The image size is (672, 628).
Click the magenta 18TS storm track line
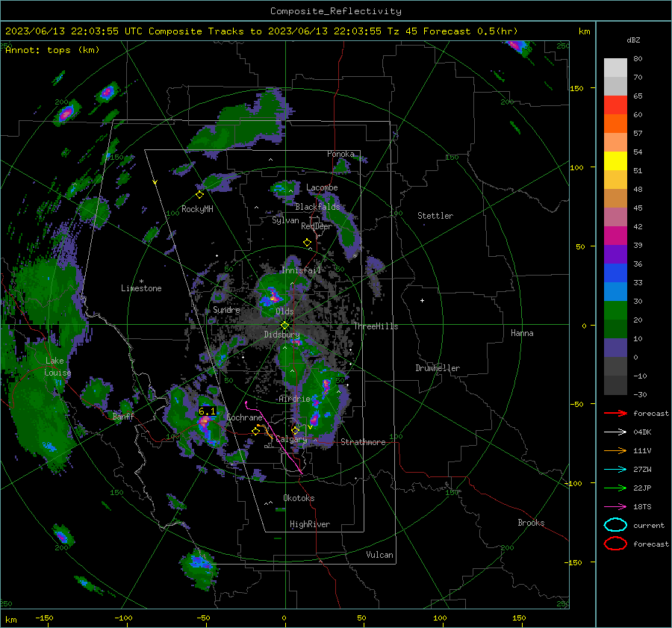[275, 439]
